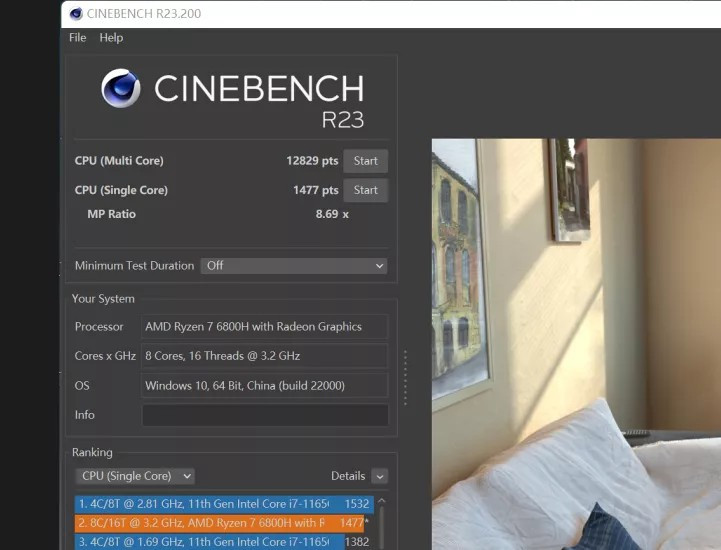Click the OS value Windows 10 field

pos(264,385)
